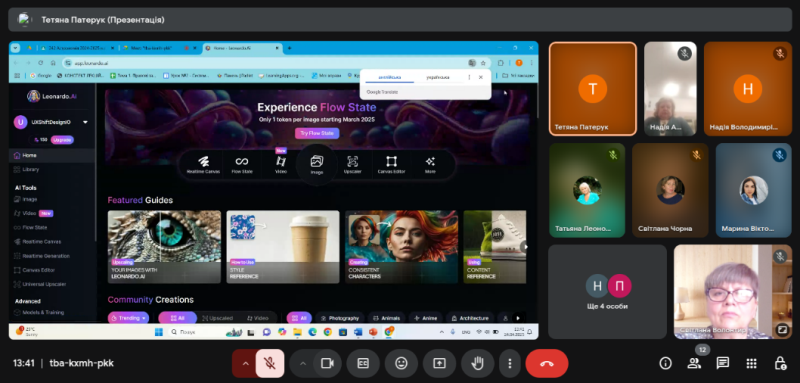Reload the page in shared Chrome window
Image resolution: width=800 pixels, height=383 pixels.
click(x=41, y=63)
